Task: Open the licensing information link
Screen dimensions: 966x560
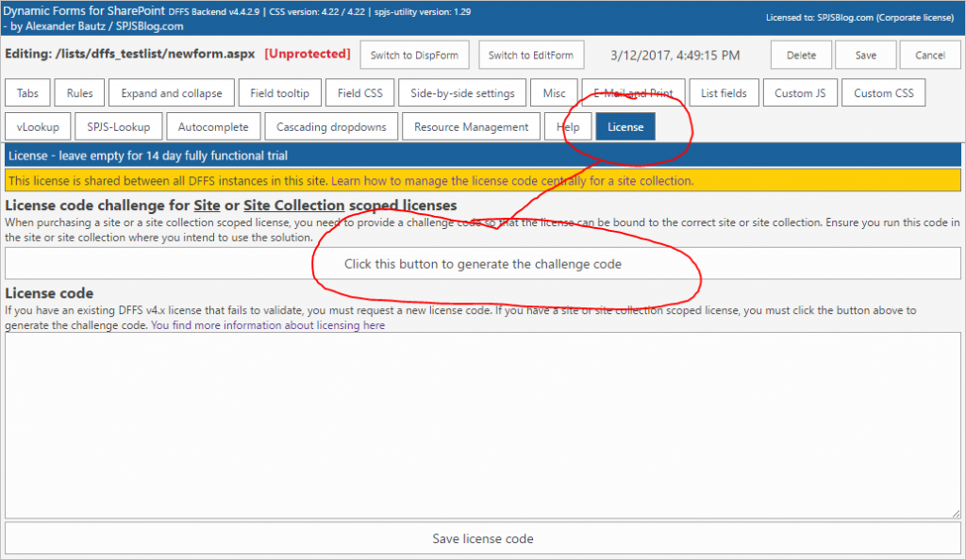Action: click(x=268, y=325)
